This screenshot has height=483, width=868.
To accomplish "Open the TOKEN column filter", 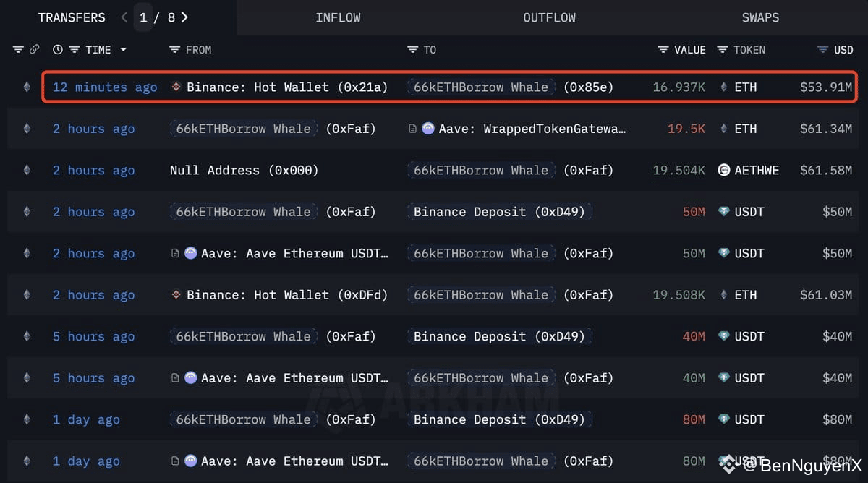I will tap(723, 50).
